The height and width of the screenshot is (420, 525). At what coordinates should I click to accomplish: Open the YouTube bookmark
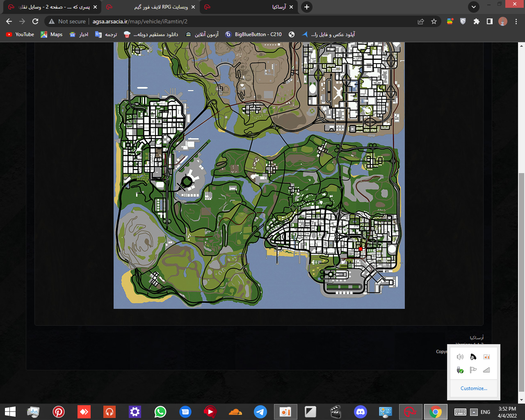pos(20,34)
